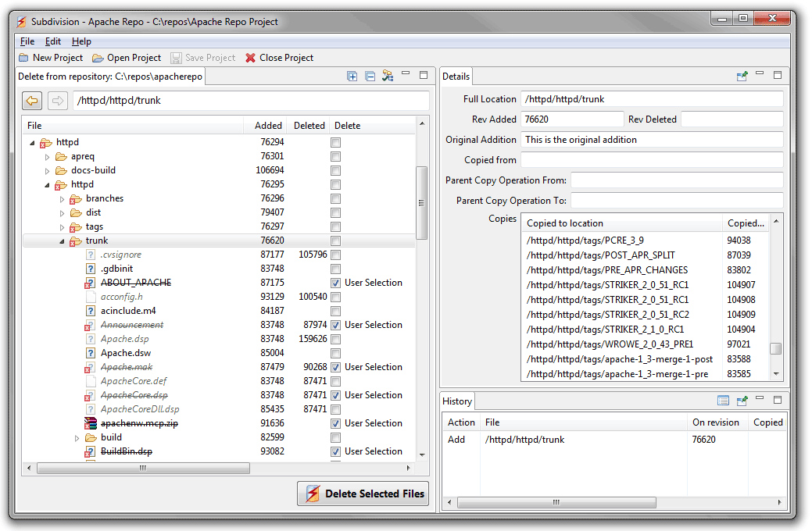Collapse the top-level httpd folder
The width and height of the screenshot is (812, 531).
32,143
